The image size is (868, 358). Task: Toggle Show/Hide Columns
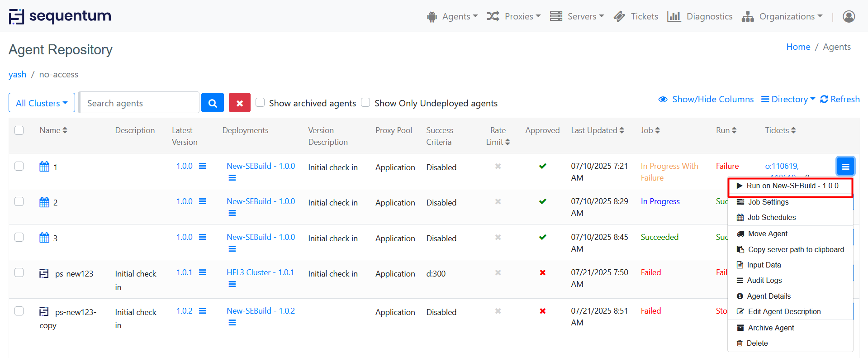coord(706,99)
